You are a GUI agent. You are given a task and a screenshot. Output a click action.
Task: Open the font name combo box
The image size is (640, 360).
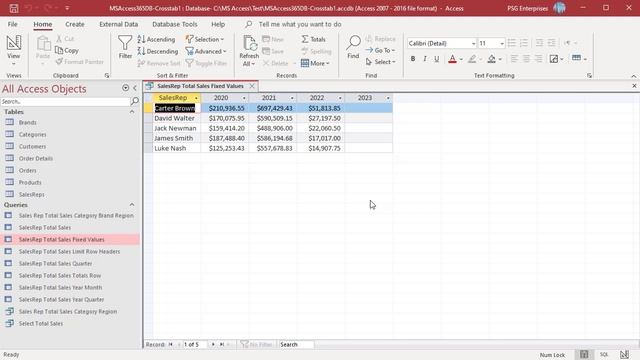click(x=442, y=43)
